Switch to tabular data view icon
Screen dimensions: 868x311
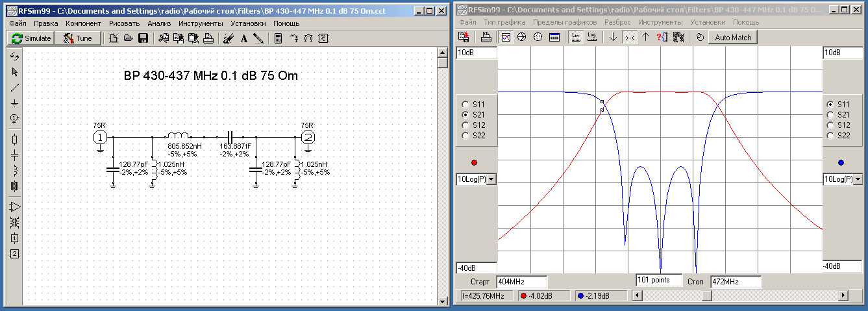554,37
